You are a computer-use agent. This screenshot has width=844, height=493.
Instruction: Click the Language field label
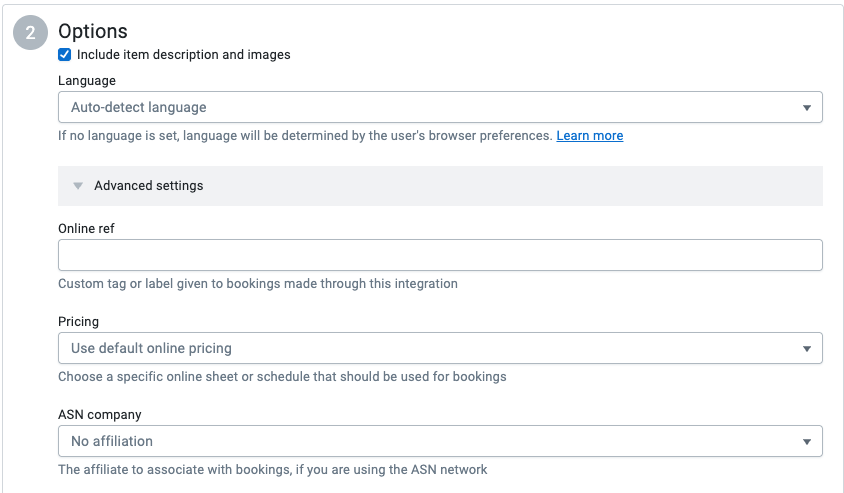pos(87,80)
